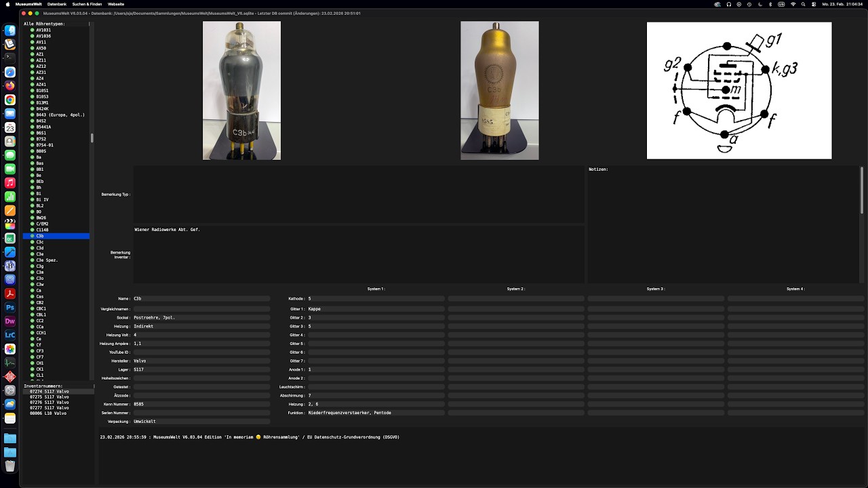Image resolution: width=868 pixels, height=488 pixels.
Task: Launch Terminal from the dock
Action: point(10,58)
